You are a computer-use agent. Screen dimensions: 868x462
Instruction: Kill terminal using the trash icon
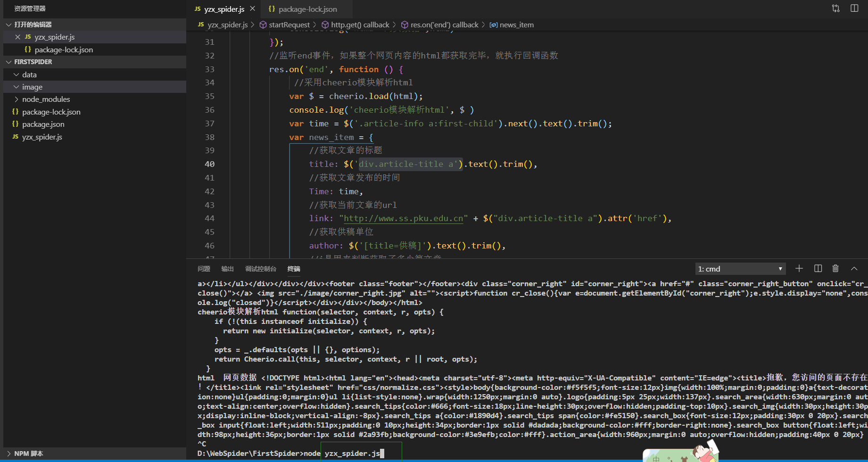(x=835, y=268)
